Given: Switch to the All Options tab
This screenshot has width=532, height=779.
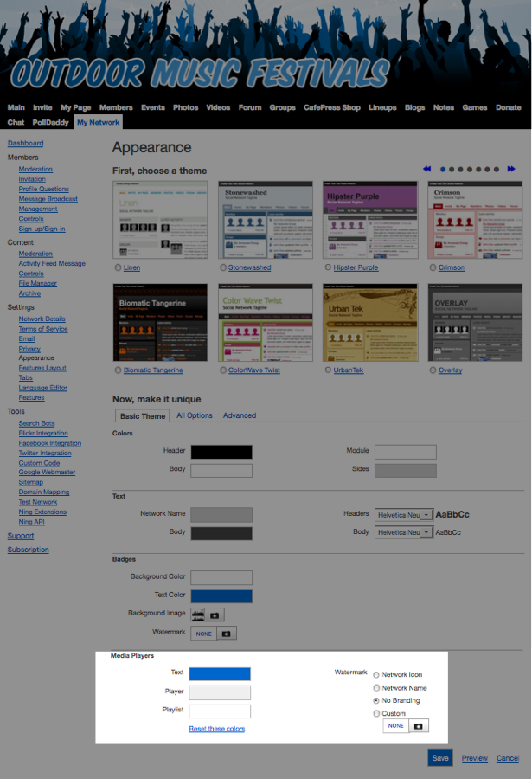Looking at the screenshot, I should pyautogui.click(x=194, y=415).
